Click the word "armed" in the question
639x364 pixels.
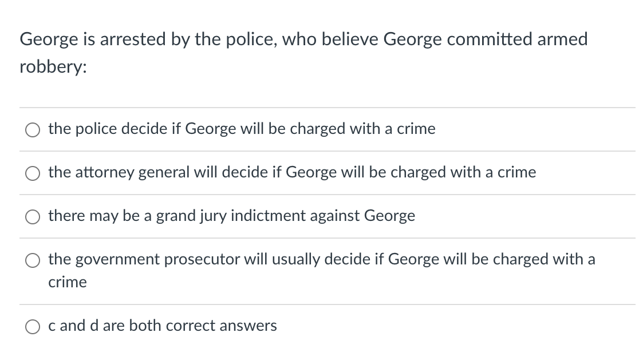point(562,39)
